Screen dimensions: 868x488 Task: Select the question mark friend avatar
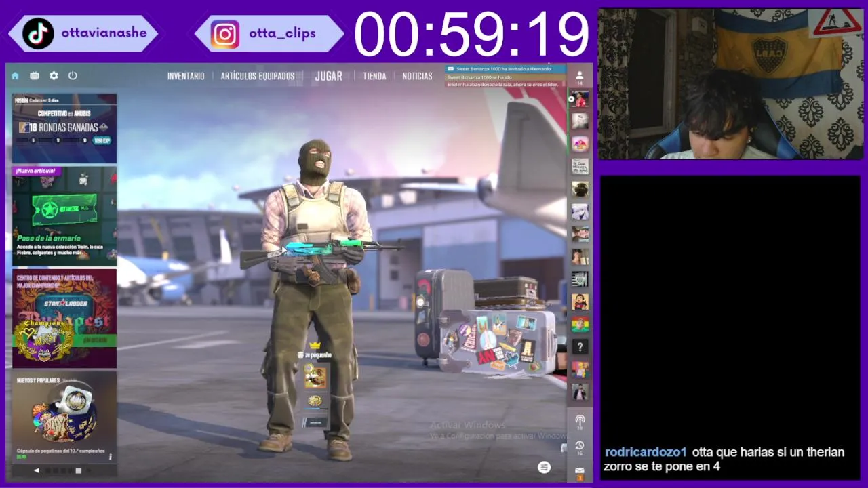580,346
